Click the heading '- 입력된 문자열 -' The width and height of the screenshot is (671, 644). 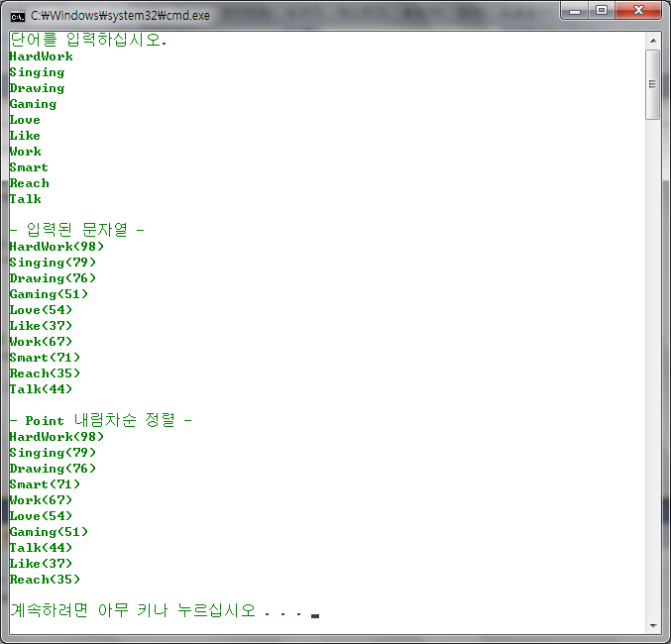click(x=77, y=230)
